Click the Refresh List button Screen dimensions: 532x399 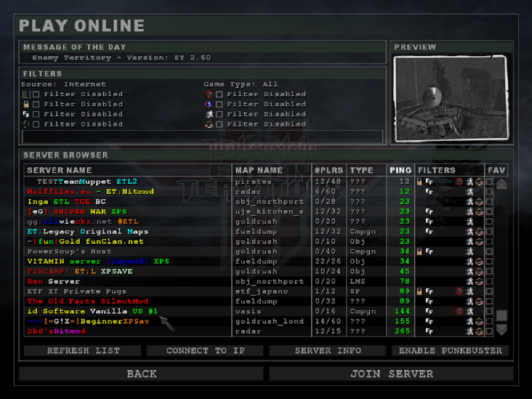tap(83, 351)
